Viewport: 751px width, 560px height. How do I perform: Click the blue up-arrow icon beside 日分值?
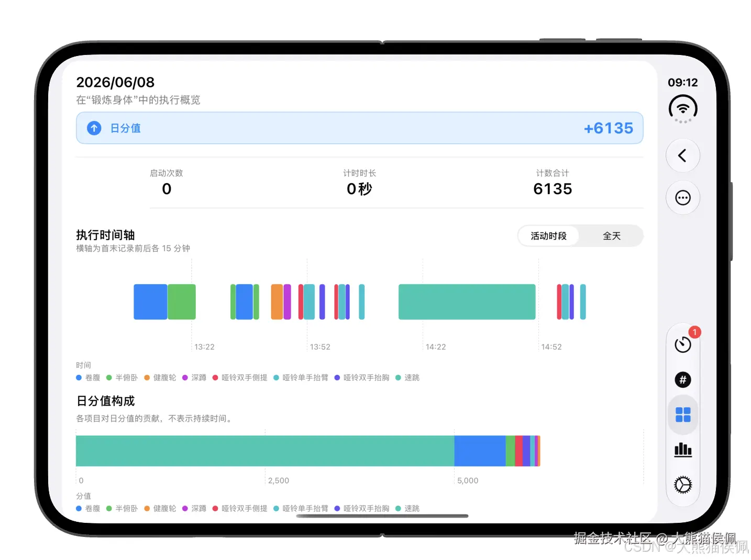point(94,128)
